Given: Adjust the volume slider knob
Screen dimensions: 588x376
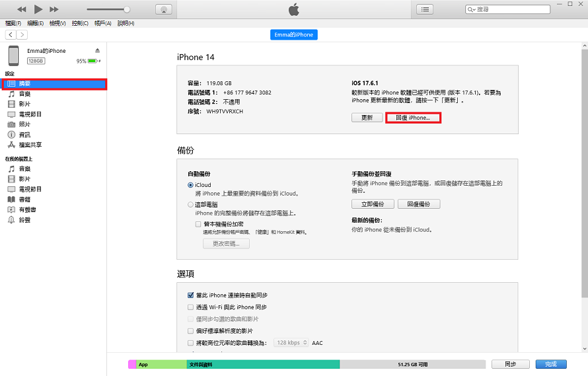Looking at the screenshot, I should (x=127, y=9).
